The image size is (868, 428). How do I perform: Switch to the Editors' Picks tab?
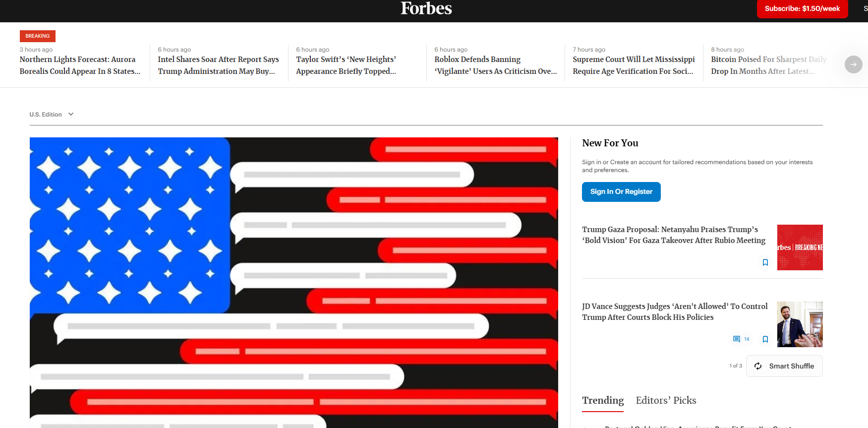pyautogui.click(x=666, y=401)
